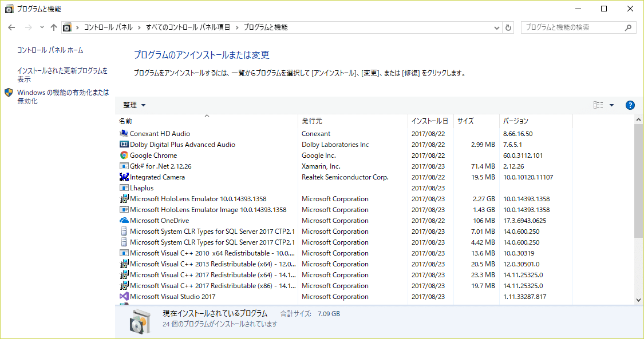
Task: Click the Visual C++ 2010 x64 Redistributable icon
Action: [124, 253]
